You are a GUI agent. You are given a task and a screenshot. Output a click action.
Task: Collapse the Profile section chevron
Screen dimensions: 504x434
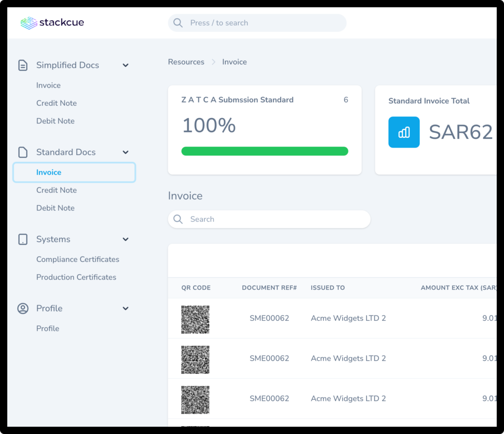(x=126, y=308)
